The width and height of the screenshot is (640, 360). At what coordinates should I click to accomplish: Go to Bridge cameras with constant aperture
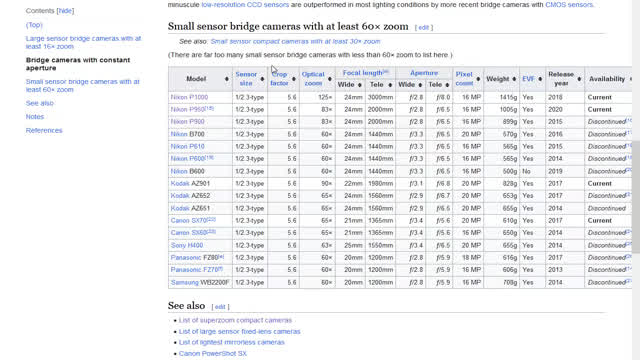tap(78, 64)
